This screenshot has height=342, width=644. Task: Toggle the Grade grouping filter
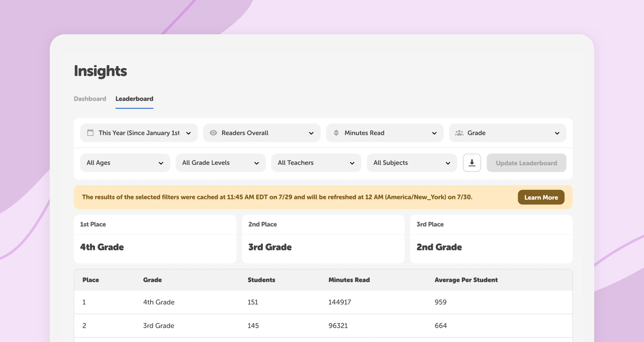pyautogui.click(x=508, y=133)
